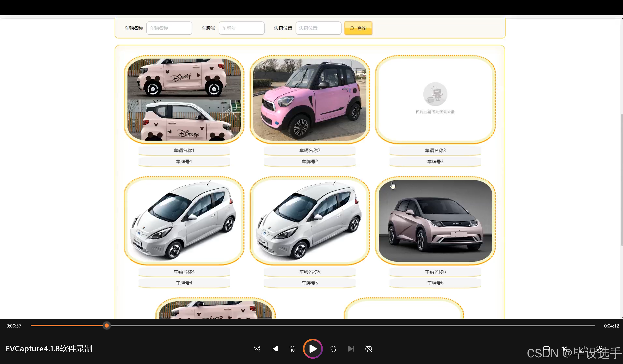The width and height of the screenshot is (623, 364).
Task: Open the silver car image above 车辆名称4
Action: coord(184,220)
